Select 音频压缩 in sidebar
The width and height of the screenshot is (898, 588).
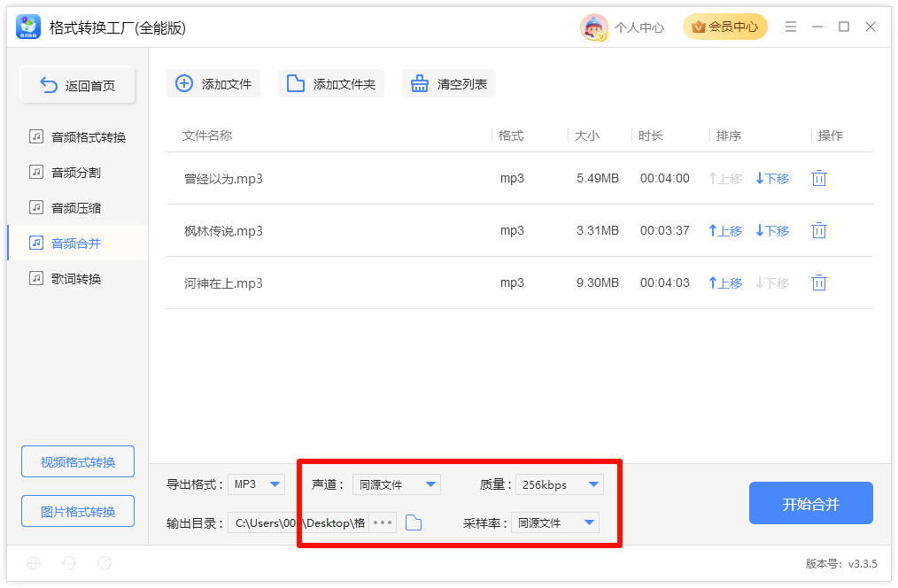pos(78,208)
